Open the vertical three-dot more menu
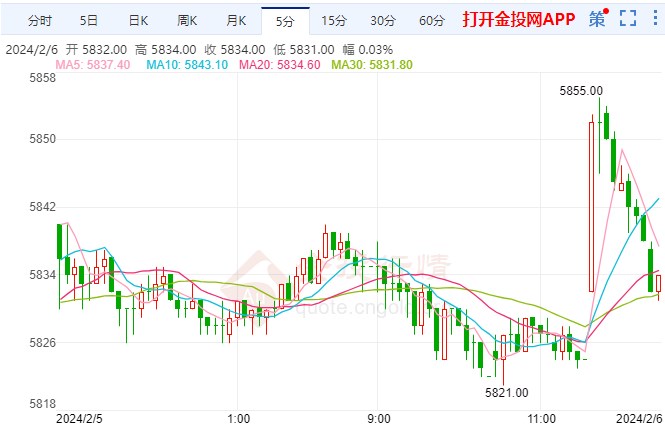The image size is (665, 424). pyautogui.click(x=656, y=19)
